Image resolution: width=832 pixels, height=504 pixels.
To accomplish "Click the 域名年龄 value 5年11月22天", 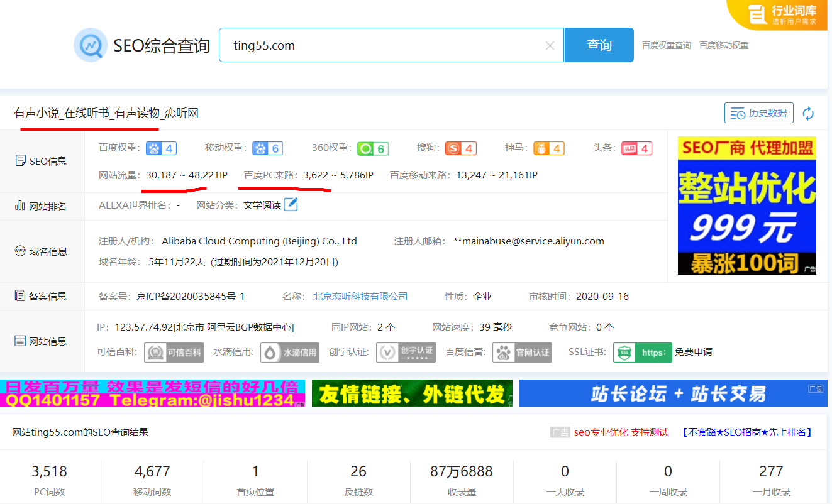I will click(x=177, y=261).
